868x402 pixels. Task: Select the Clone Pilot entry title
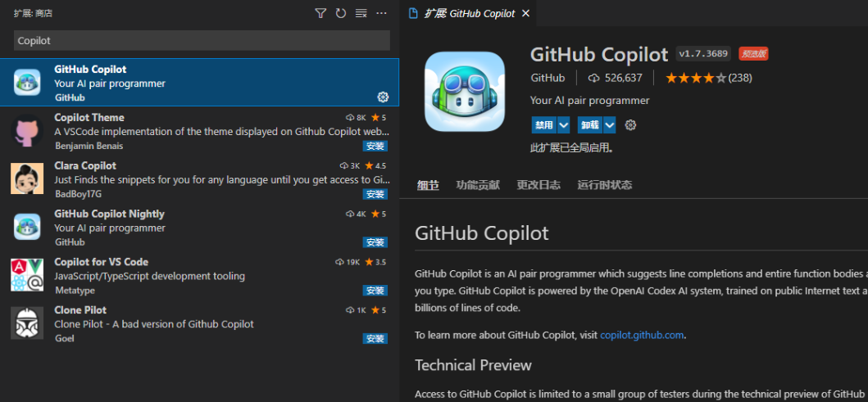coord(80,310)
